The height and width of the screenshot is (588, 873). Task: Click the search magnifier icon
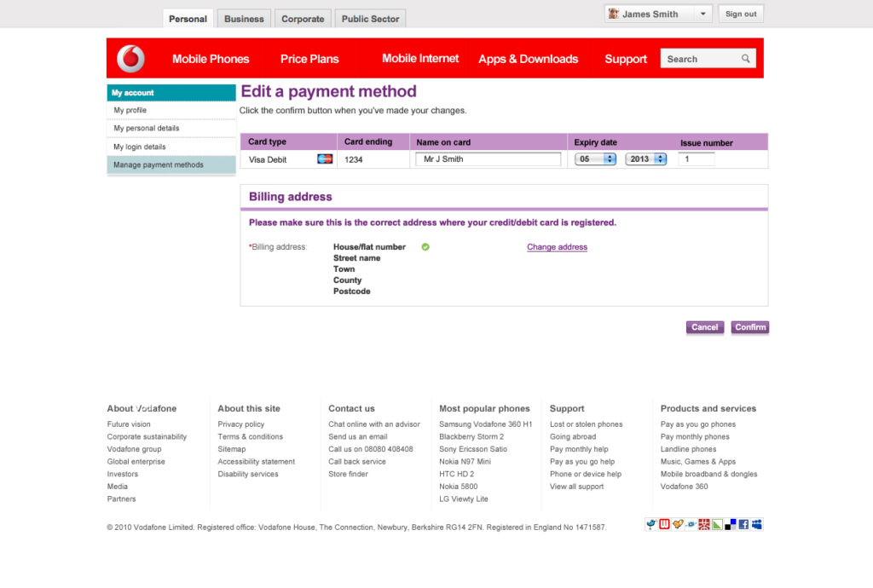(x=746, y=59)
